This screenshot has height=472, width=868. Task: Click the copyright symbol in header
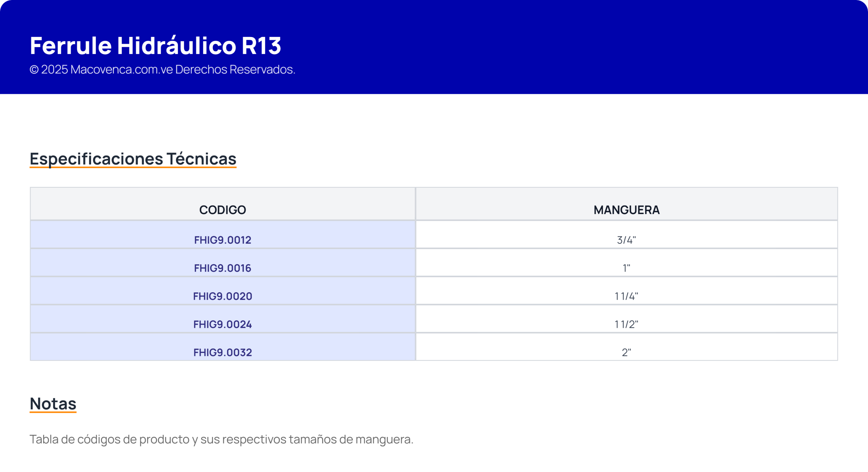coord(34,70)
